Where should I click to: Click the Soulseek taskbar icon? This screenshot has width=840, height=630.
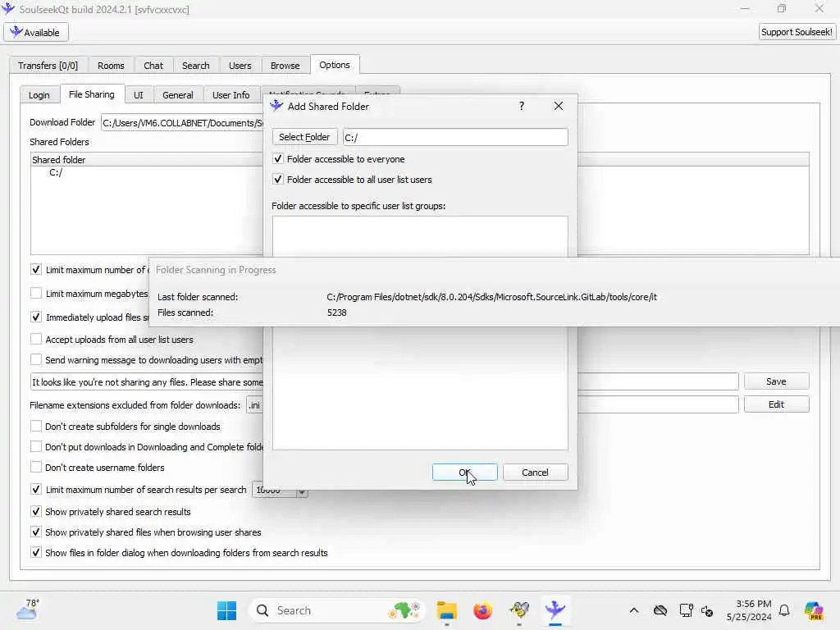coord(555,610)
